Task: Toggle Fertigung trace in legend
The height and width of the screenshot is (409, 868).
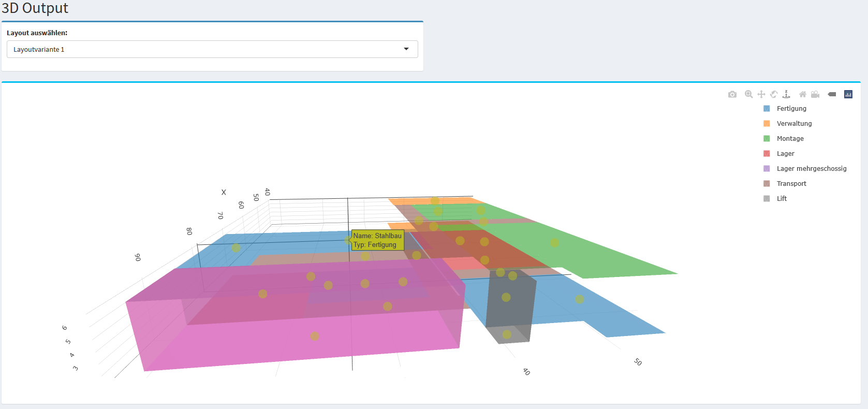Action: (x=791, y=109)
